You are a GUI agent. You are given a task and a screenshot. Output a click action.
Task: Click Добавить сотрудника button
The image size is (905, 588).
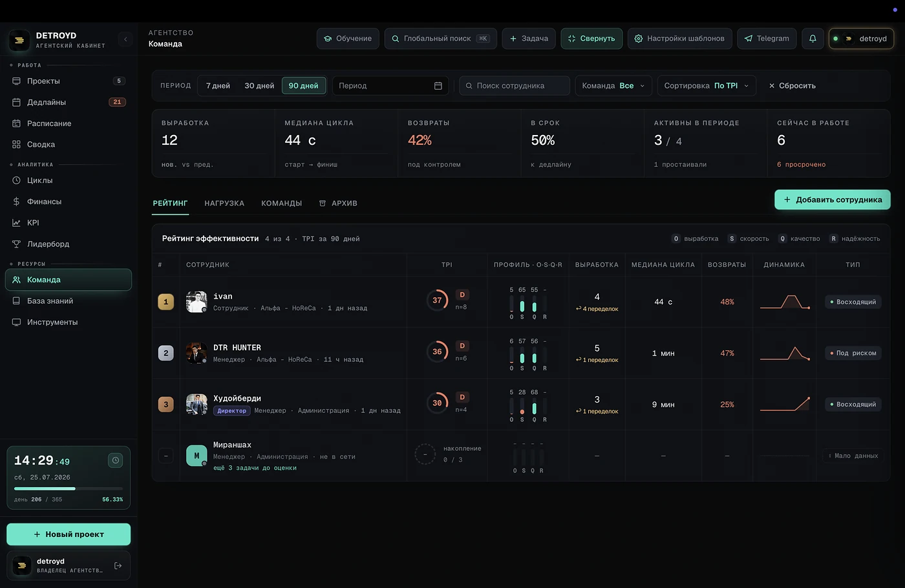coord(833,200)
